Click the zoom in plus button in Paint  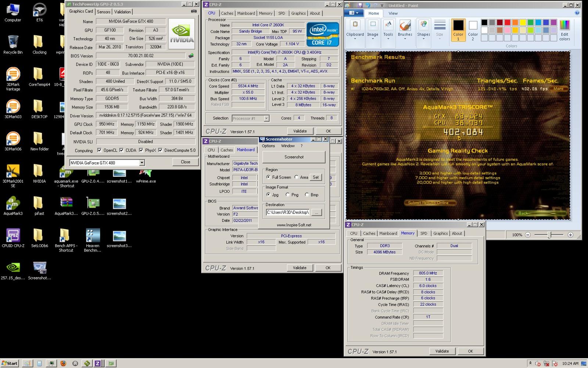[x=570, y=235]
